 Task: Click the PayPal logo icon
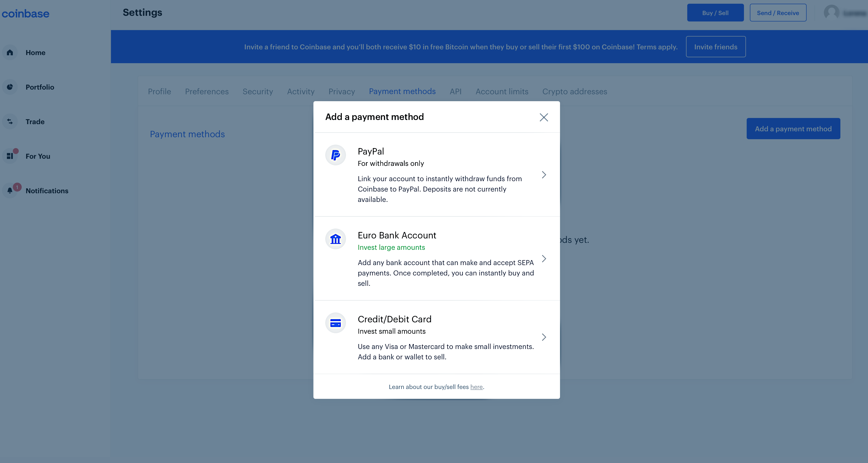(x=335, y=155)
